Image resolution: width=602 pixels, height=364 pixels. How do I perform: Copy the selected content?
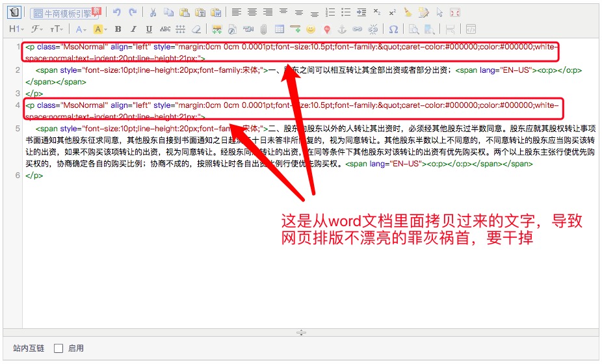tap(168, 12)
